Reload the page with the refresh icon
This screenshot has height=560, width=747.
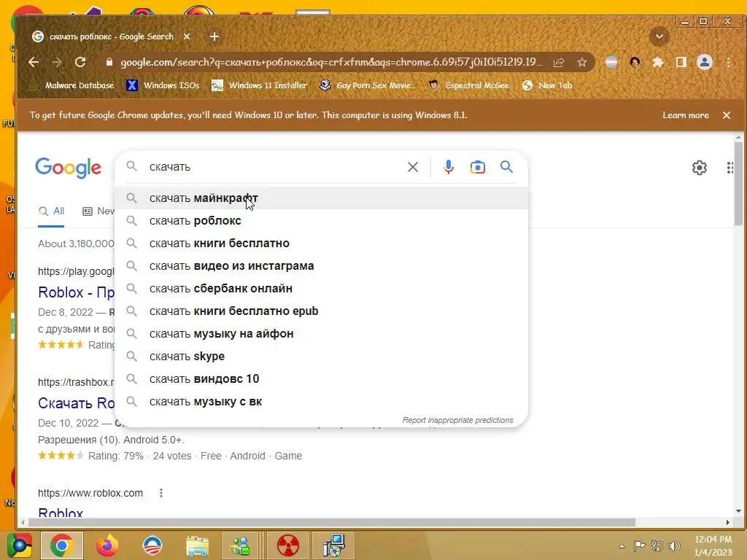pyautogui.click(x=80, y=62)
